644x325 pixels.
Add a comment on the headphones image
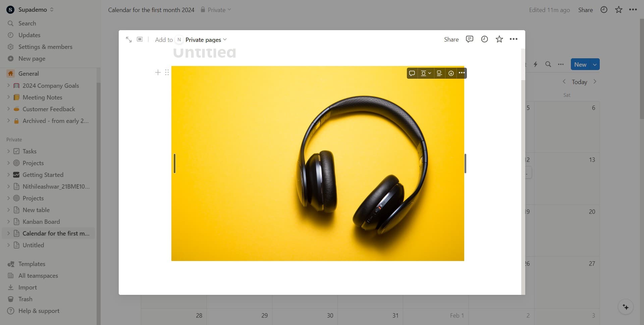(412, 73)
